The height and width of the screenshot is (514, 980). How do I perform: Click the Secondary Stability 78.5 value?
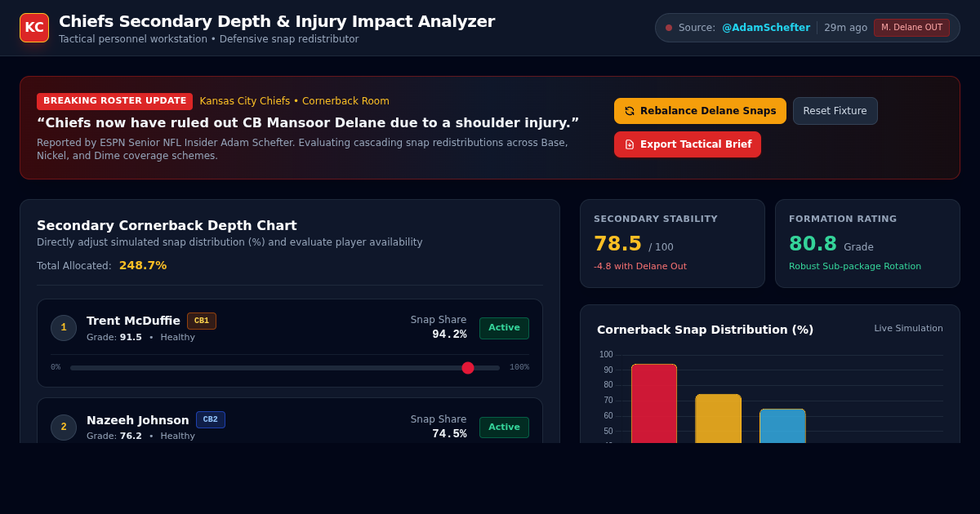(x=617, y=244)
